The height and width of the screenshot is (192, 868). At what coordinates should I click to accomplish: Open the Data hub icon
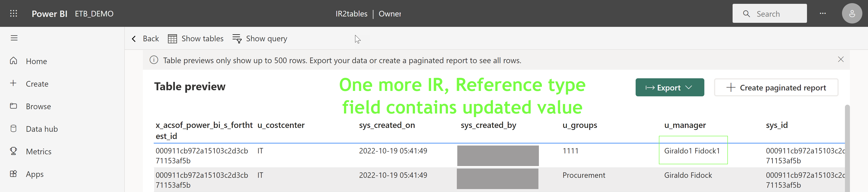[x=14, y=129]
